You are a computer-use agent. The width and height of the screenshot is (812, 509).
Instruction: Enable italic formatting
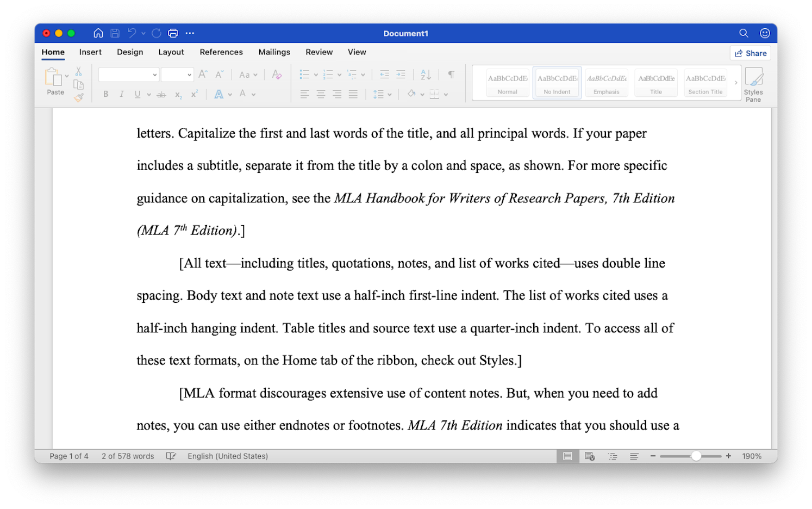pyautogui.click(x=122, y=94)
